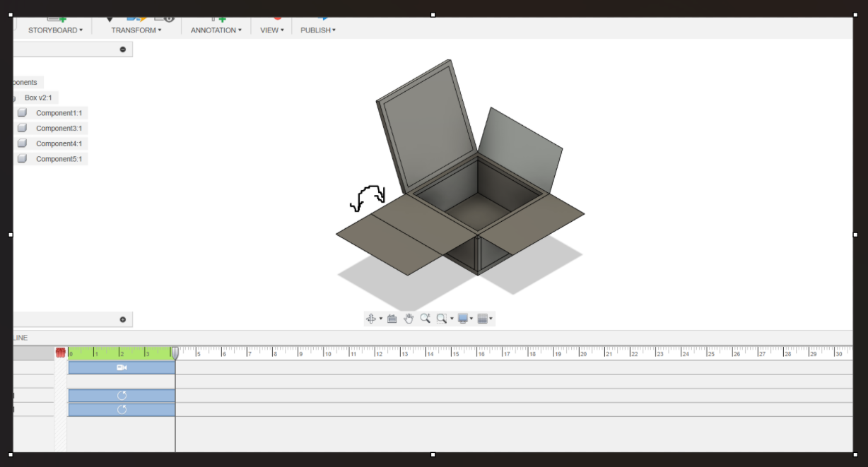The image size is (868, 467).
Task: Expand the ANNOTATION dropdown
Action: [215, 30]
